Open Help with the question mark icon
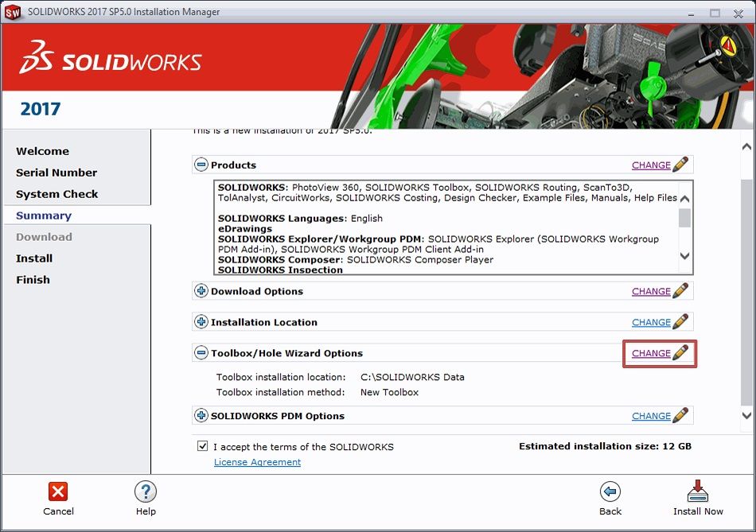 click(x=146, y=492)
